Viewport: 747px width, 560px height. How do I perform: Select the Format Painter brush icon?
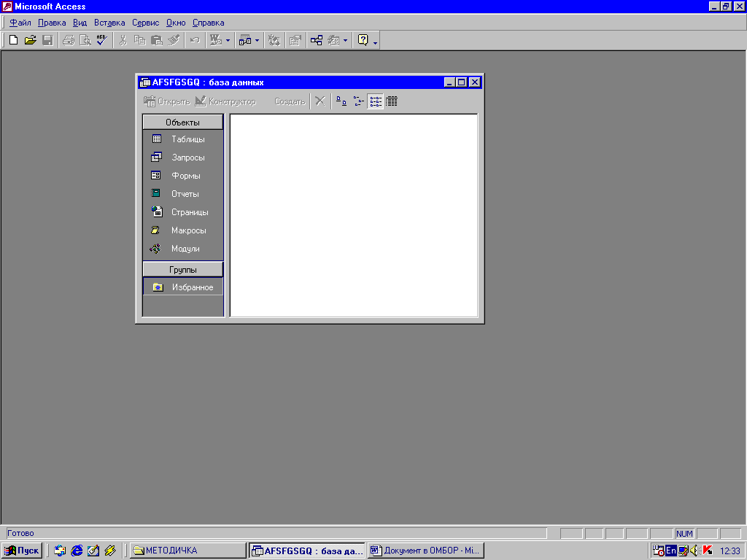174,40
